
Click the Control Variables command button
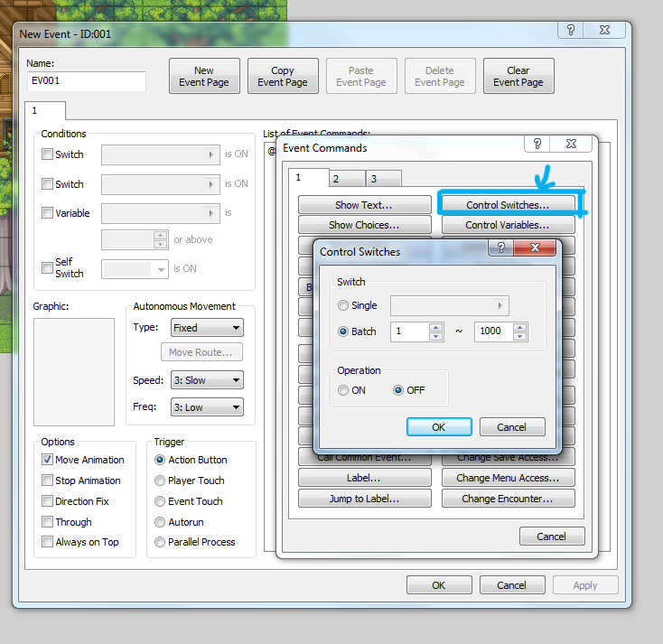coord(507,225)
